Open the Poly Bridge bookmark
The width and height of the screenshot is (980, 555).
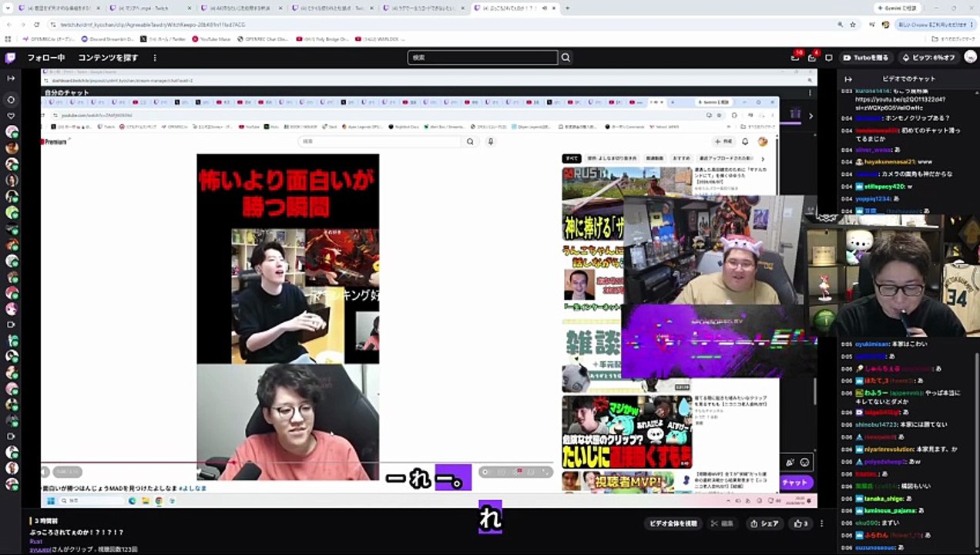[x=322, y=39]
